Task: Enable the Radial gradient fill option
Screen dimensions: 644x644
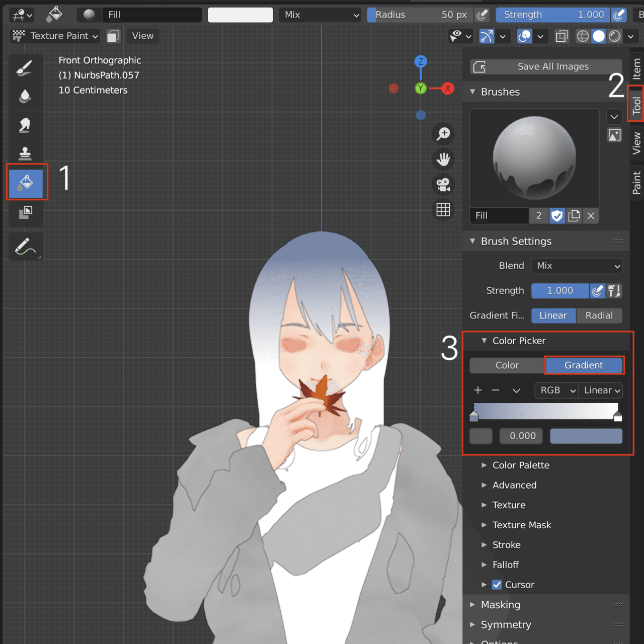Action: click(599, 315)
